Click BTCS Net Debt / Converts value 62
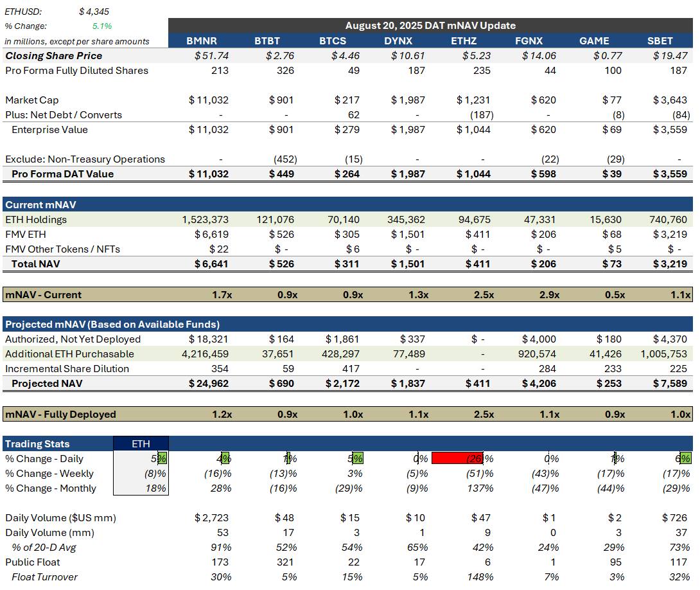Screen dimensions: 700x590 tap(356, 115)
